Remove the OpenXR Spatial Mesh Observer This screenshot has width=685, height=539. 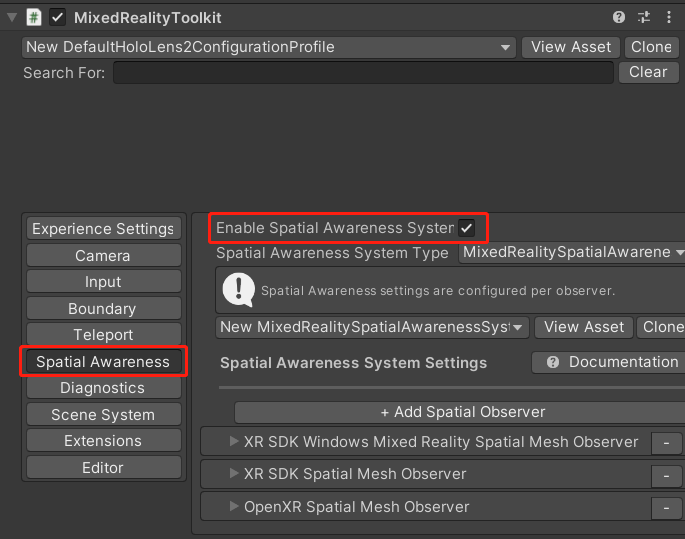click(666, 508)
